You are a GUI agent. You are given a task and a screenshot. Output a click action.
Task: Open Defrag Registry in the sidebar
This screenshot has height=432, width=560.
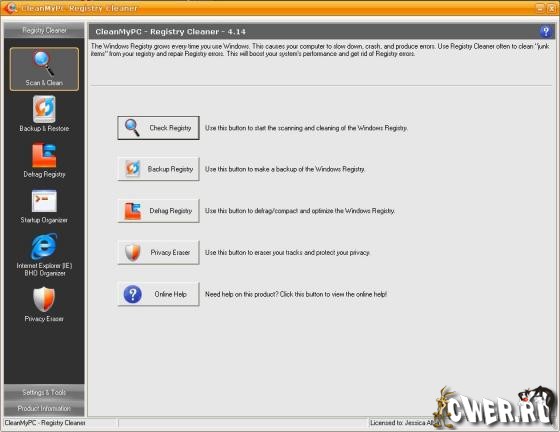(x=44, y=160)
